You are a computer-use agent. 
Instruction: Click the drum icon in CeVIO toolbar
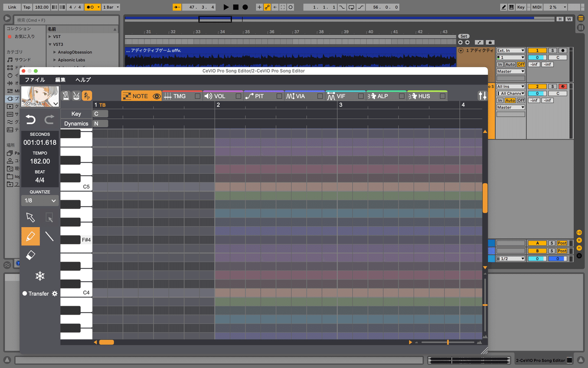[76, 96]
